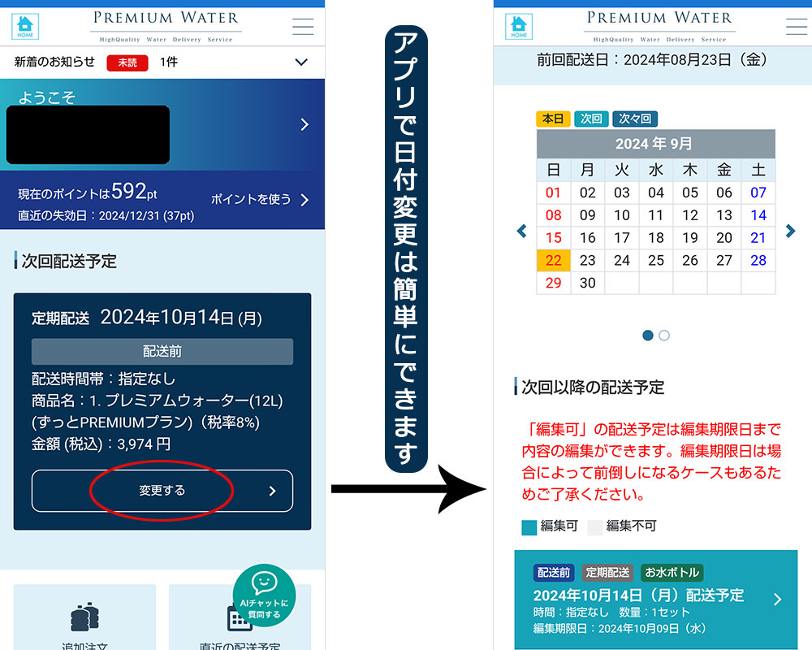Screen dimensions: 812x650
Task: Click the 変更する button
Action: coord(162,491)
